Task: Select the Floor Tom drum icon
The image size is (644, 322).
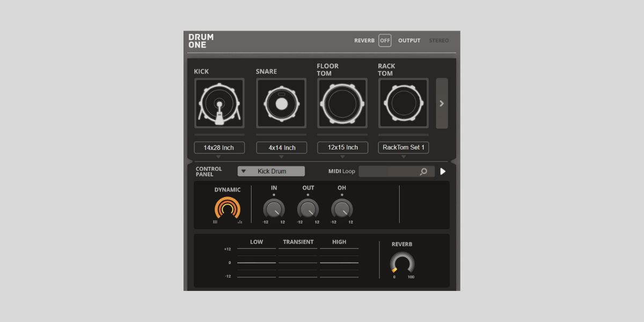Action: tap(342, 104)
